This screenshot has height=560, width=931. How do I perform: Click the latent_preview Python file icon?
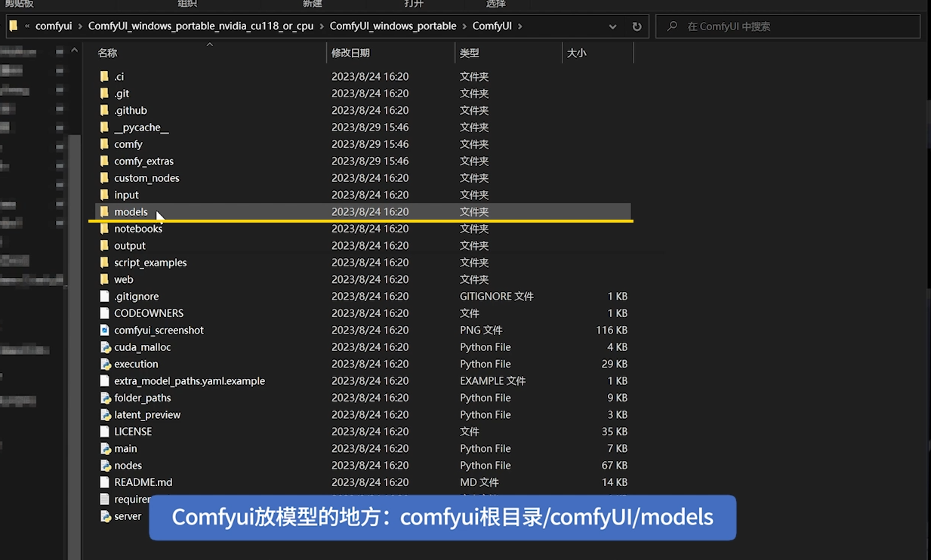point(106,414)
